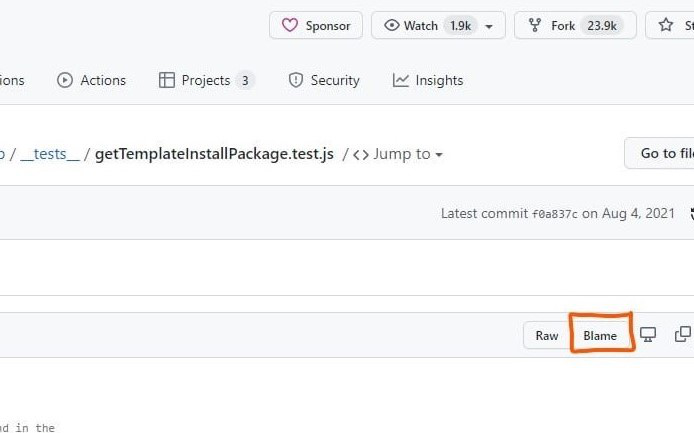The width and height of the screenshot is (694, 433).
Task: Select the Insights tab
Action: (x=428, y=80)
